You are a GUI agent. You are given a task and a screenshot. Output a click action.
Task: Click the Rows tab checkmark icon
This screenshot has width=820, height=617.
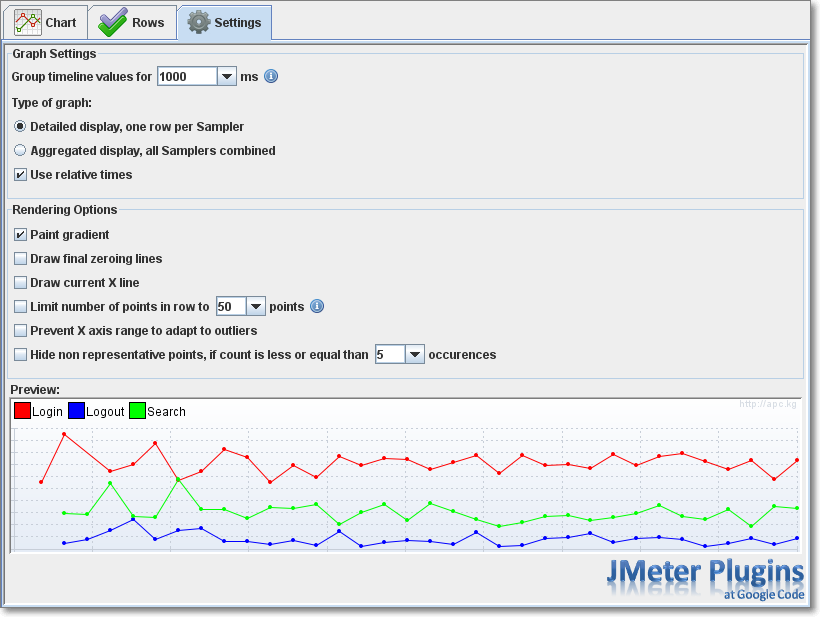coord(112,22)
